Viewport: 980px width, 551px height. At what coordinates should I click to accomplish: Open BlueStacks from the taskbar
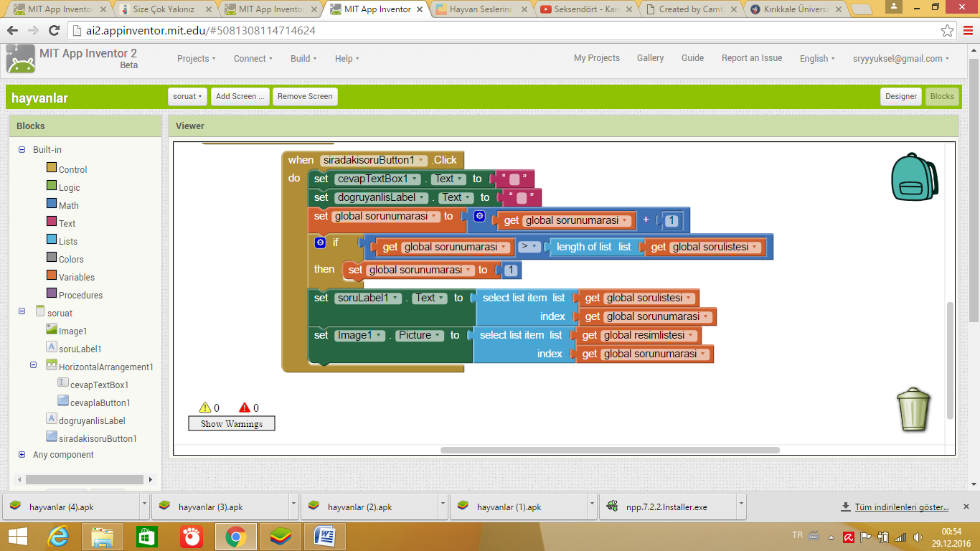(x=281, y=536)
